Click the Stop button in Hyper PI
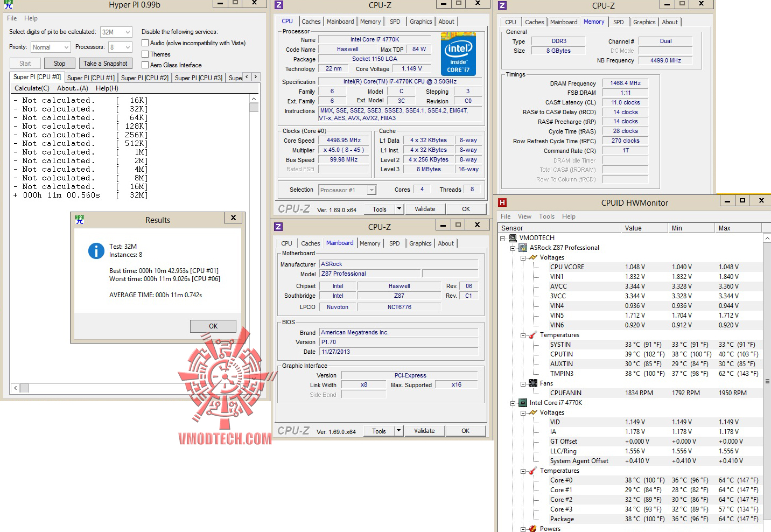The image size is (771, 532). (59, 64)
